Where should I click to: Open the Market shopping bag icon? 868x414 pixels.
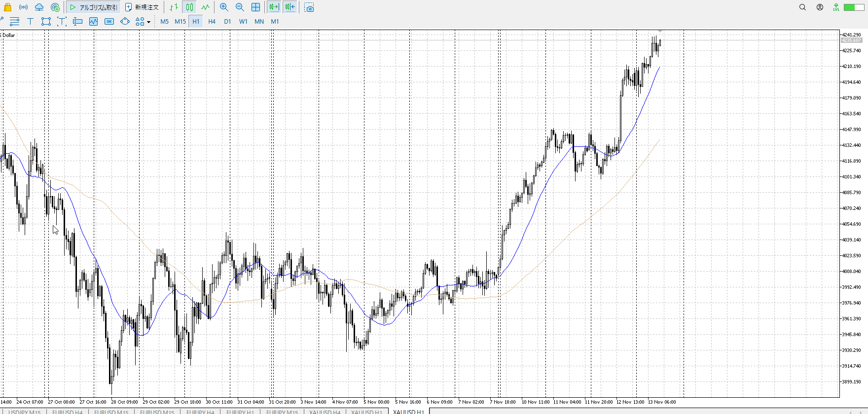point(8,7)
